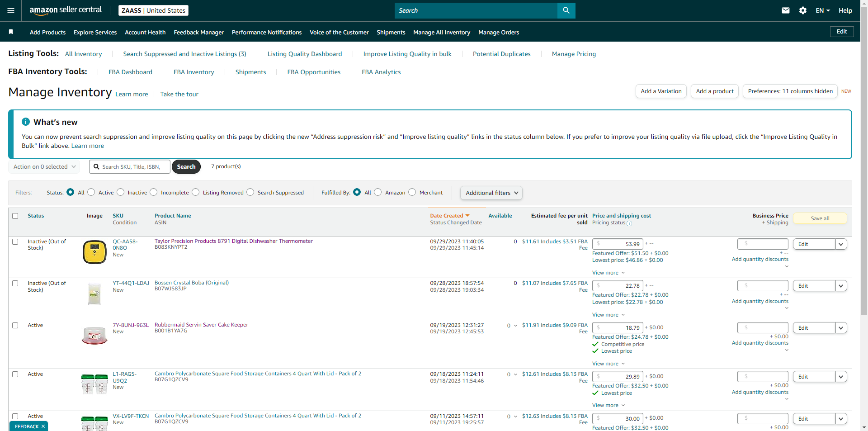
Task: Click the What's new info icon
Action: pos(26,122)
